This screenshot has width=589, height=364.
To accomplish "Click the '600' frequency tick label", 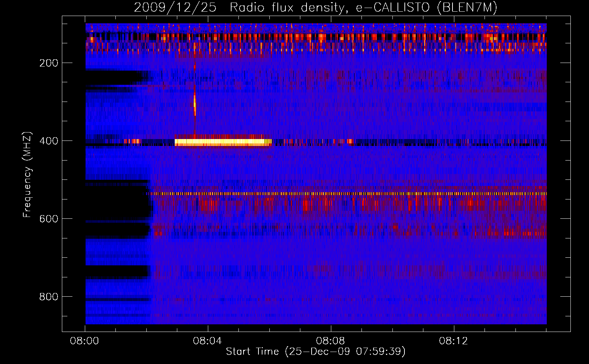I will click(x=49, y=219).
